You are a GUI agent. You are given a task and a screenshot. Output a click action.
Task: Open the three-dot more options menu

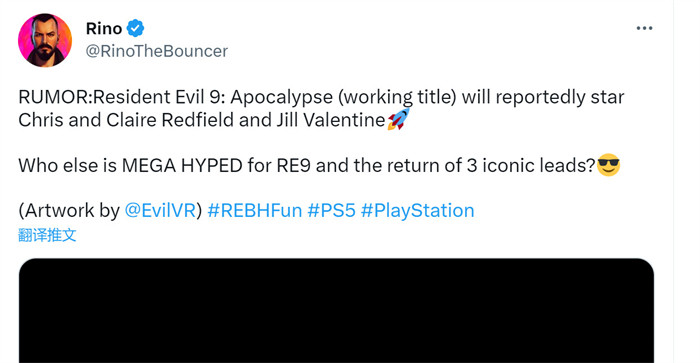(x=644, y=28)
